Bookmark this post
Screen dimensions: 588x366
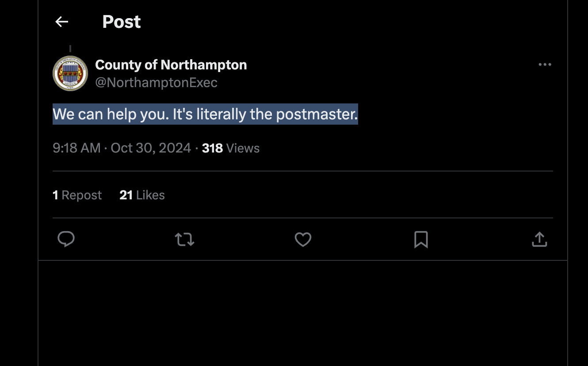(x=421, y=239)
